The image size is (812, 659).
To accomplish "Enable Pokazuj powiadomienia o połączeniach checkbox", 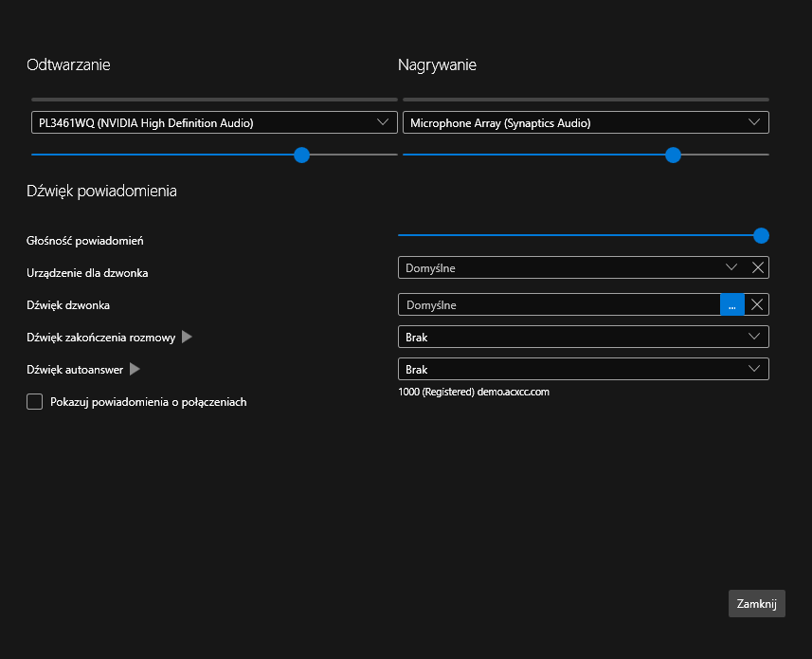I will [35, 402].
